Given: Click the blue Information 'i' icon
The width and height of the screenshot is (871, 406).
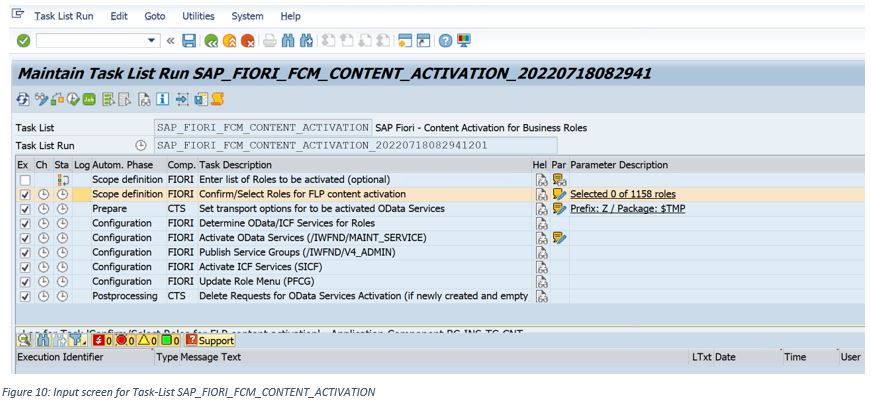Looking at the screenshot, I should click(x=162, y=99).
